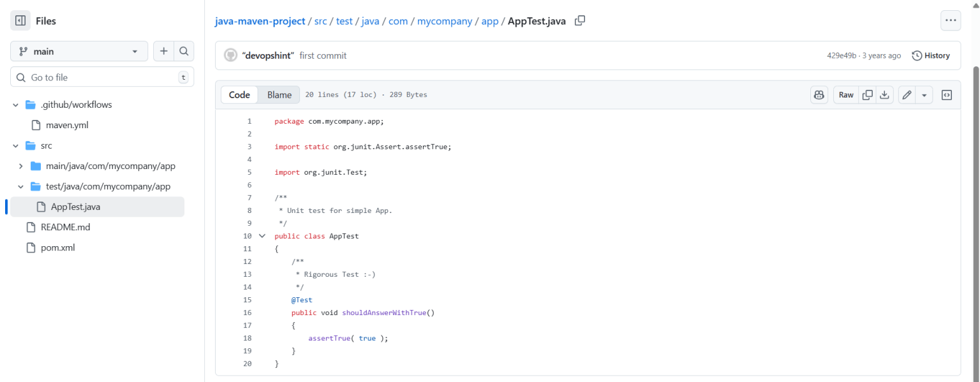Select the Code tab
Viewport: 980px width, 382px height.
(239, 94)
